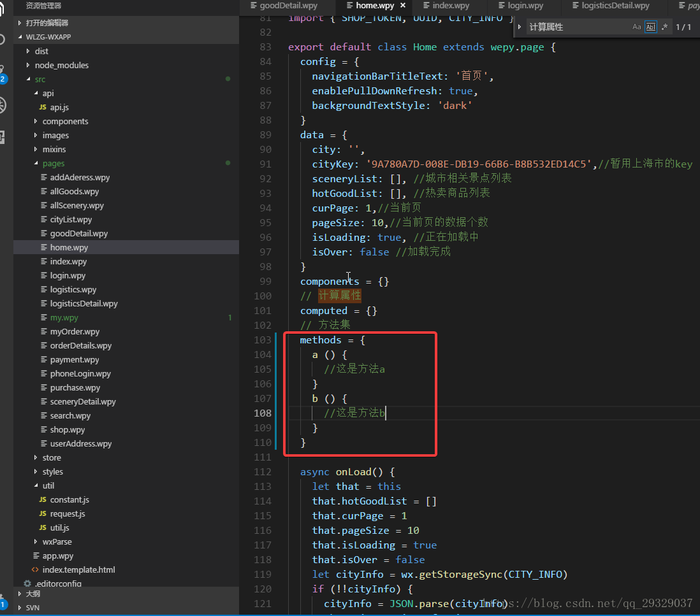
Task: Click line number 103 in gutter
Action: 263,340
